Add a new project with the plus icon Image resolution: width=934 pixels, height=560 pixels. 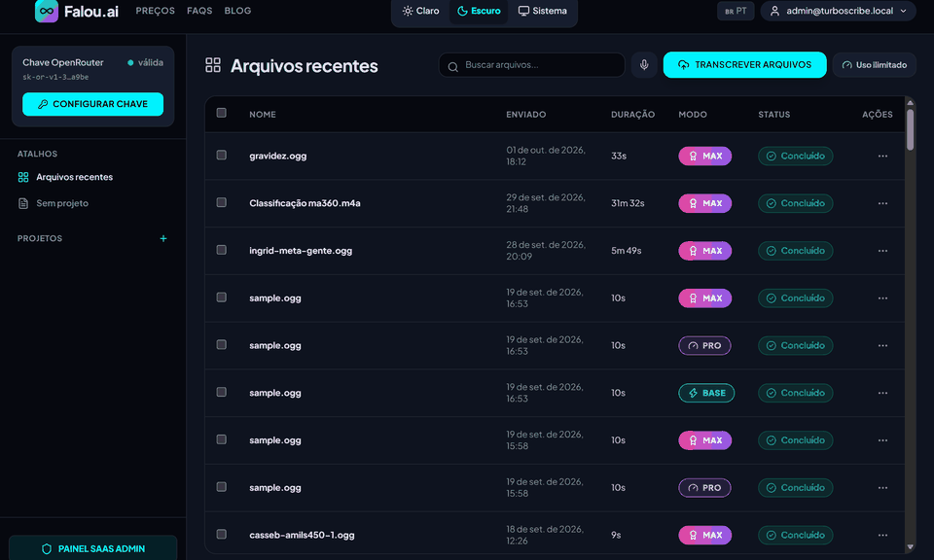163,238
